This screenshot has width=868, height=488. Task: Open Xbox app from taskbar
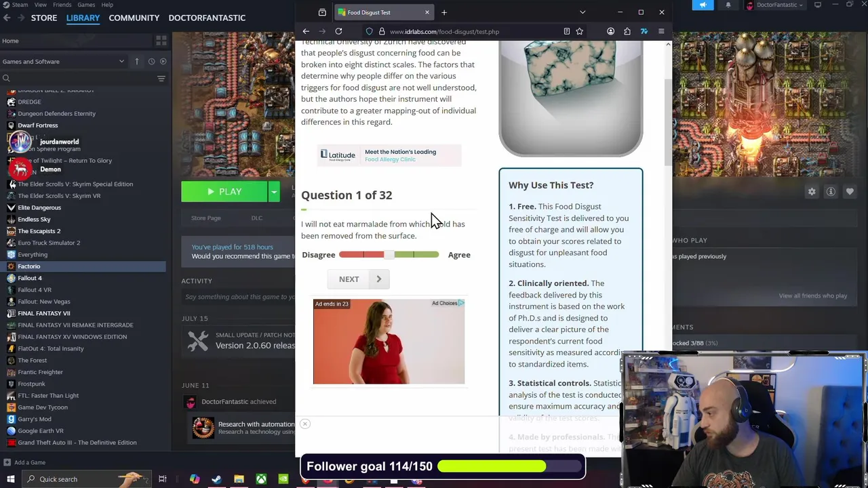click(261, 479)
